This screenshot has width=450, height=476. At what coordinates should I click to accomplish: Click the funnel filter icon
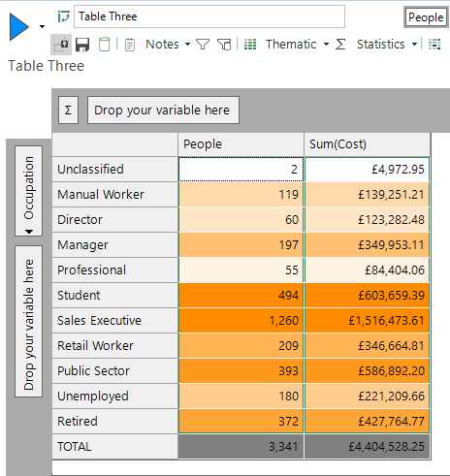point(203,45)
